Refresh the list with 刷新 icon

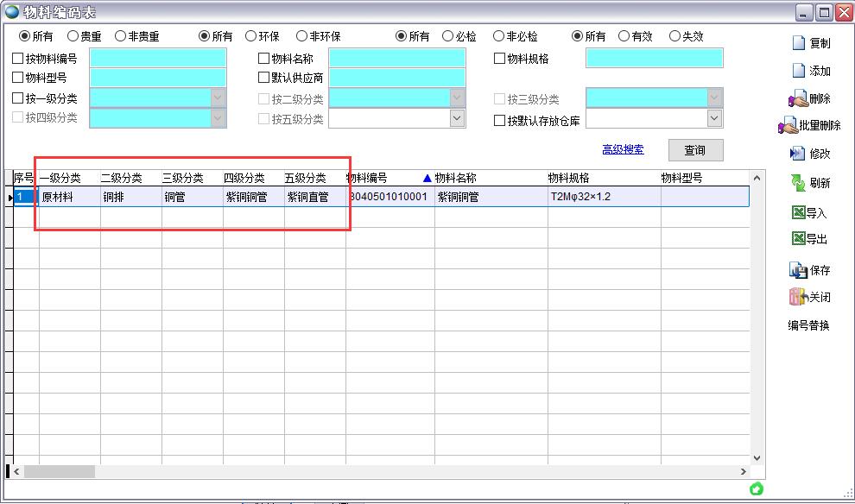tap(798, 183)
